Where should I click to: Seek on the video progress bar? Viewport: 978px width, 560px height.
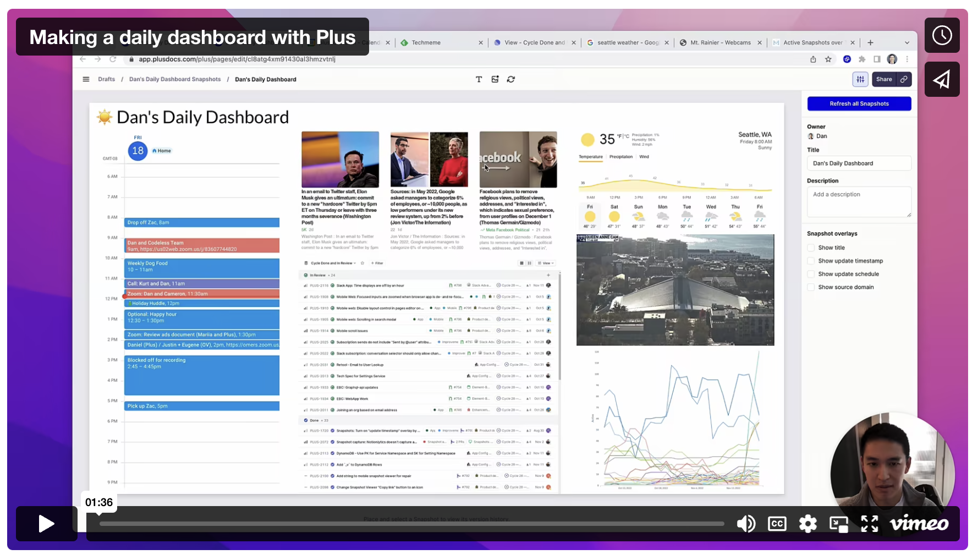click(x=411, y=524)
